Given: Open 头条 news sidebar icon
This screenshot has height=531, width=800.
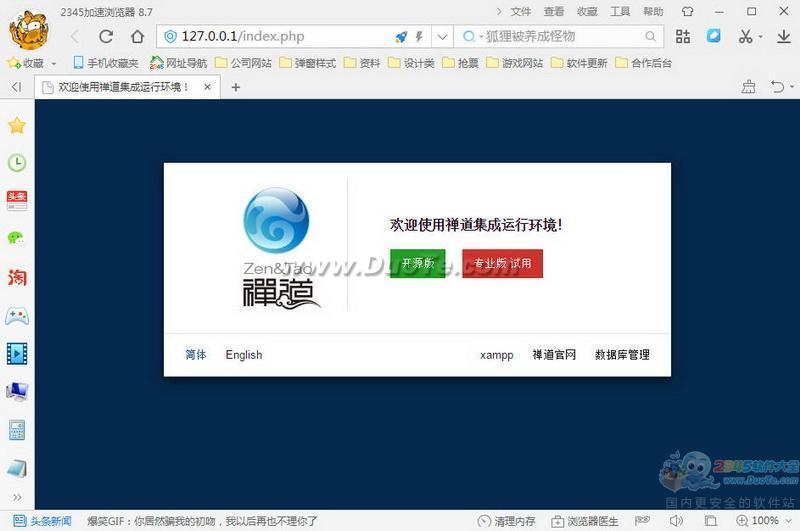Looking at the screenshot, I should 17,200.
